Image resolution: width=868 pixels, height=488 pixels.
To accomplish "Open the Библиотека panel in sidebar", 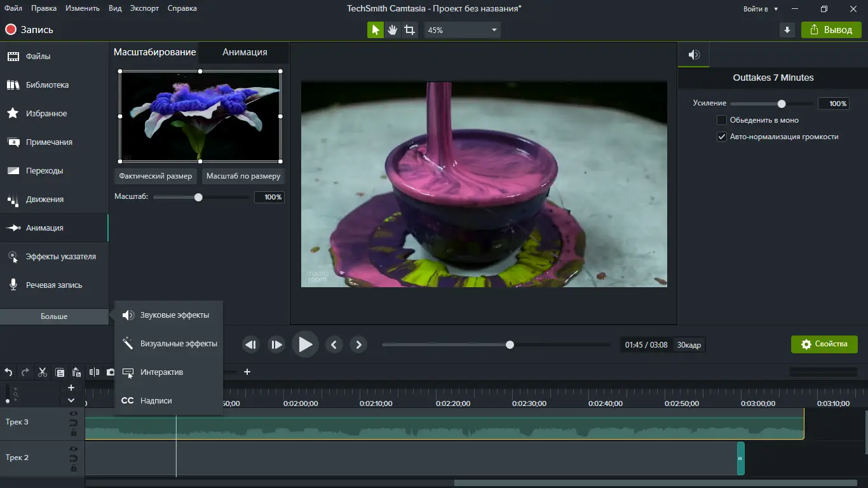I will pos(38,85).
